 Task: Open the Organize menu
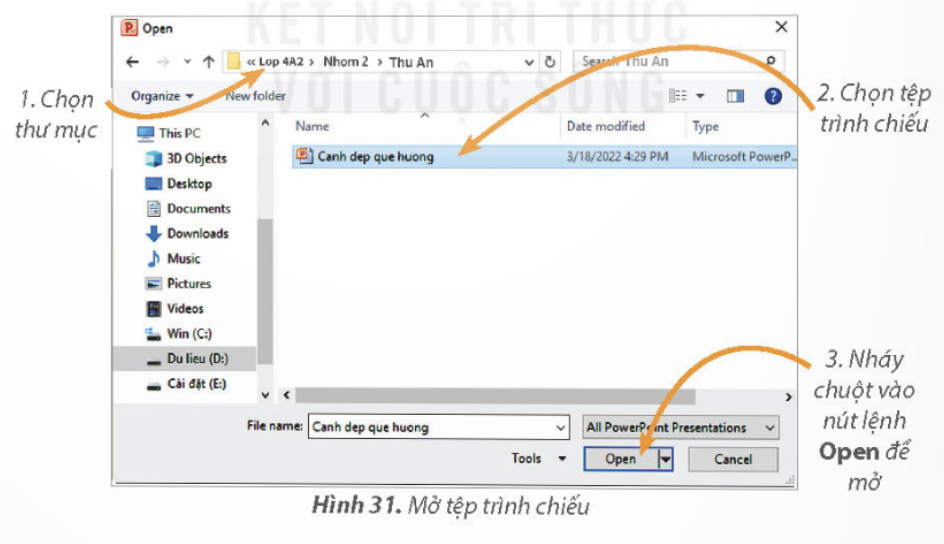pyautogui.click(x=162, y=96)
